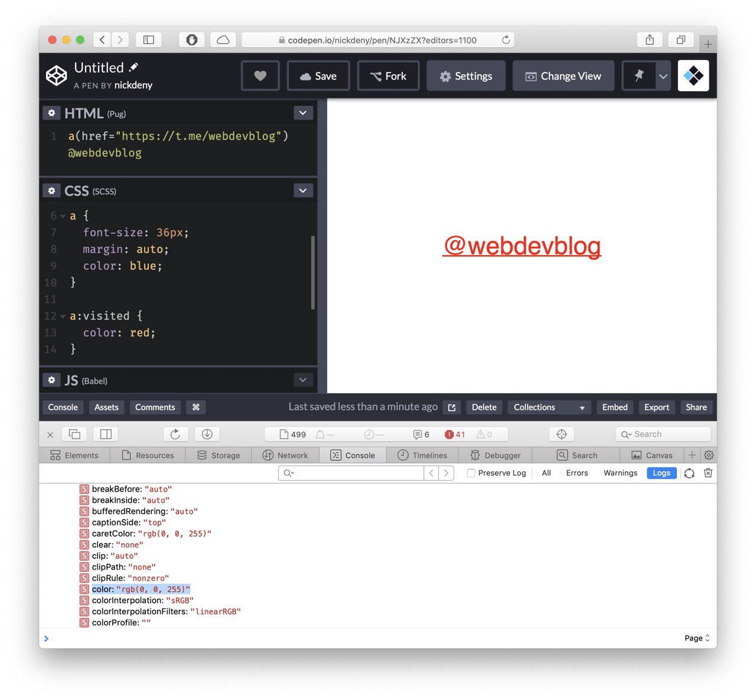Click the warnings count indicator
756x700 pixels.
click(x=484, y=434)
